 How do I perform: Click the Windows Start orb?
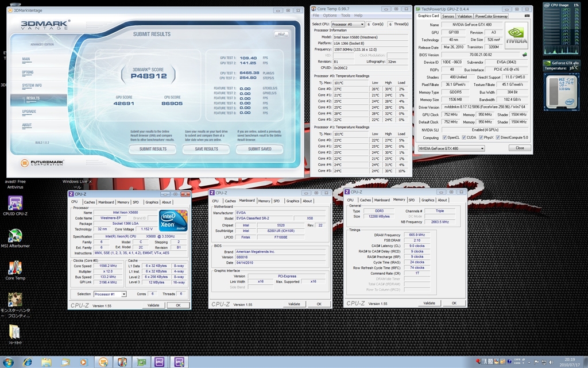point(8,362)
